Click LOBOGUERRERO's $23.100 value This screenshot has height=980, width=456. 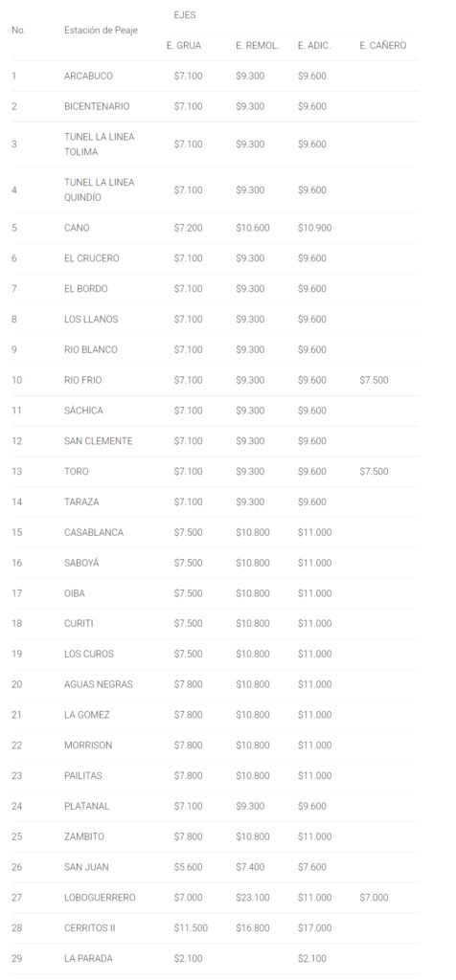[x=253, y=898]
